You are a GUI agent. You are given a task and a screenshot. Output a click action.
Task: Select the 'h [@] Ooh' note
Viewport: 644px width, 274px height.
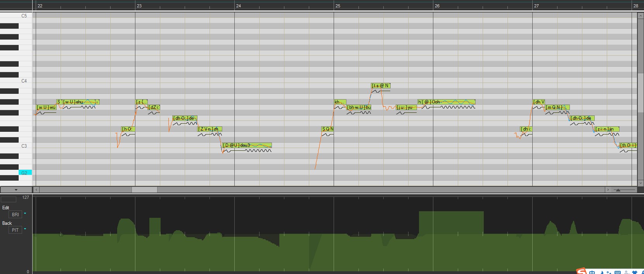point(447,102)
